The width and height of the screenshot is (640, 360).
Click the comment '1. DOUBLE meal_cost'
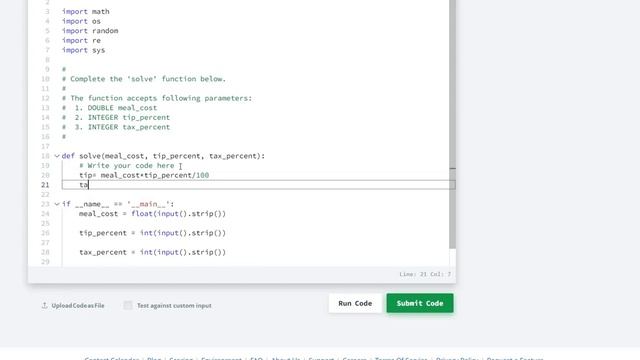click(109, 108)
